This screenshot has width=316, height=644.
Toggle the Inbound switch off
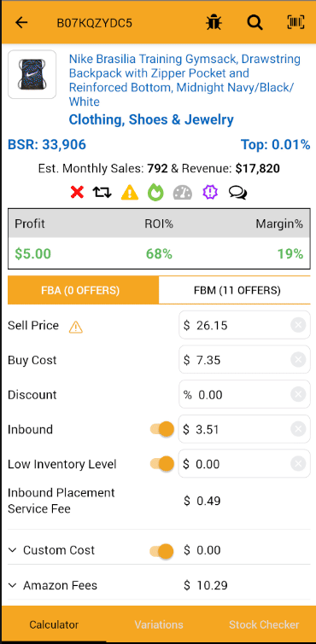tap(161, 430)
